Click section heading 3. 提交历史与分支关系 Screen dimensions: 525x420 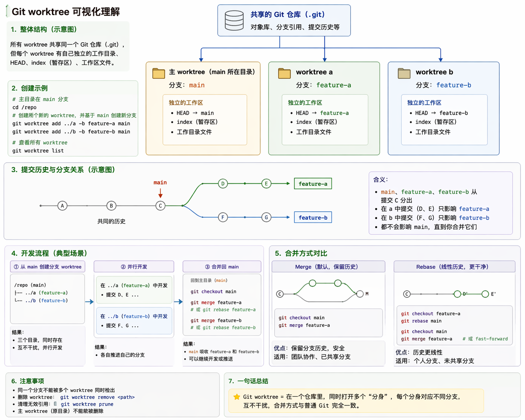(63, 170)
